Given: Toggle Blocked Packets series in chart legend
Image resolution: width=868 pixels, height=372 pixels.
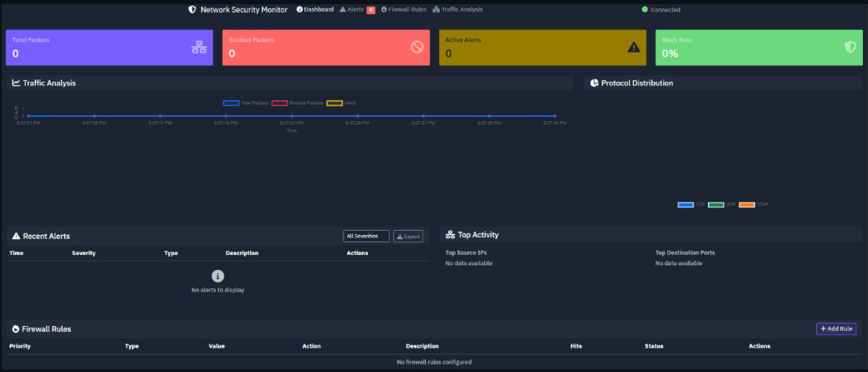Looking at the screenshot, I should coord(279,103).
